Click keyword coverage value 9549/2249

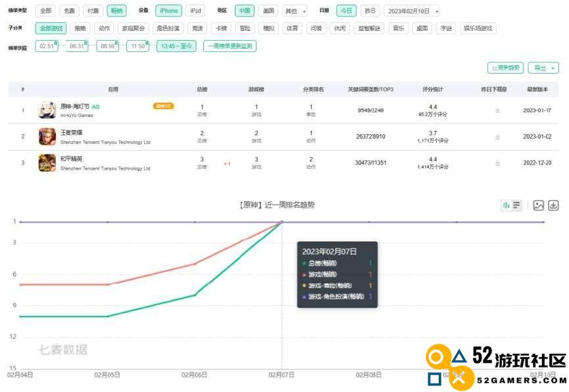coord(370,110)
